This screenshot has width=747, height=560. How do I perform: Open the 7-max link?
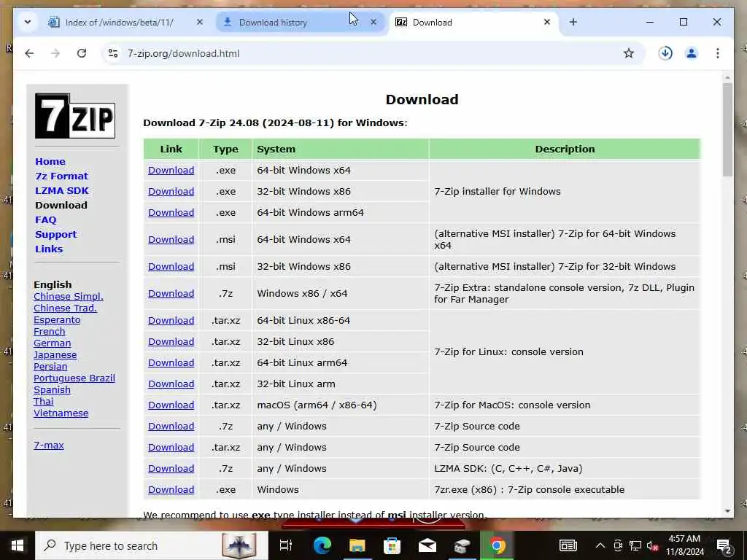pyautogui.click(x=49, y=446)
